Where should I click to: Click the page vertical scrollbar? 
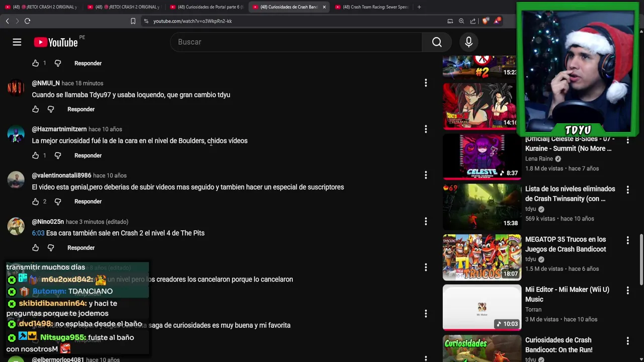[x=641, y=259]
